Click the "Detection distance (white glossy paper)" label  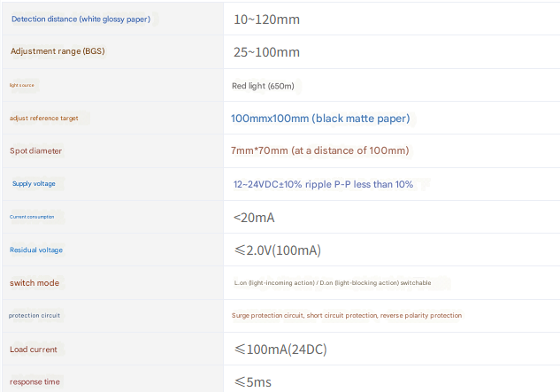[81, 19]
